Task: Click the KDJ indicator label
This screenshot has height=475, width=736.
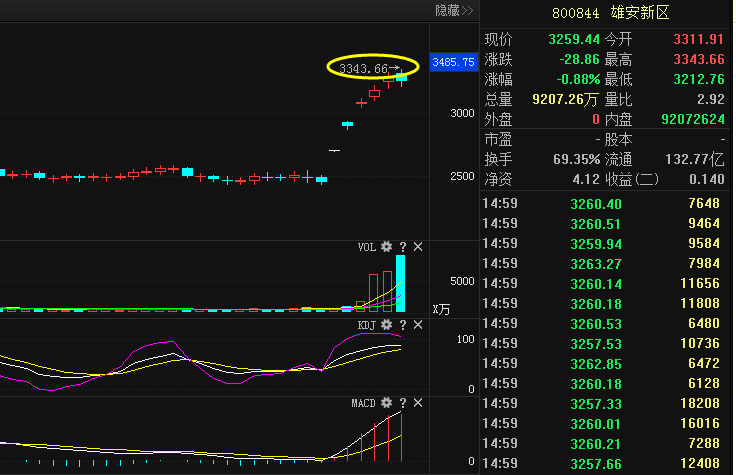Action: tap(367, 325)
